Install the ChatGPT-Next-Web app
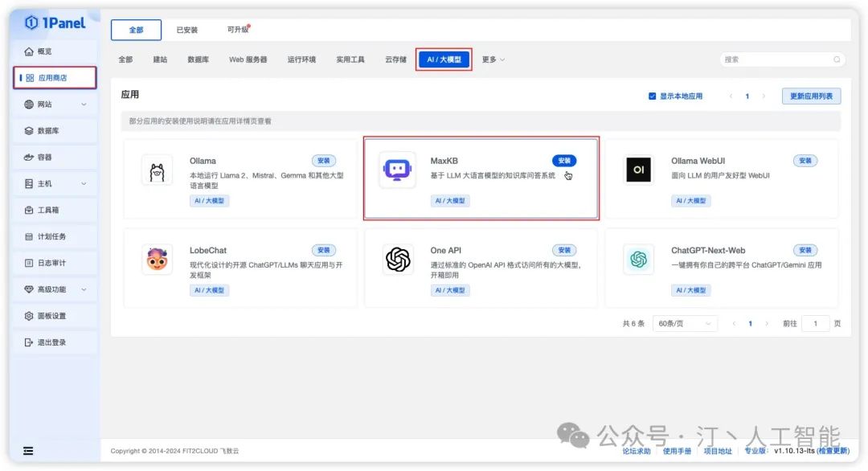The height and width of the screenshot is (471, 868). pyautogui.click(x=805, y=251)
